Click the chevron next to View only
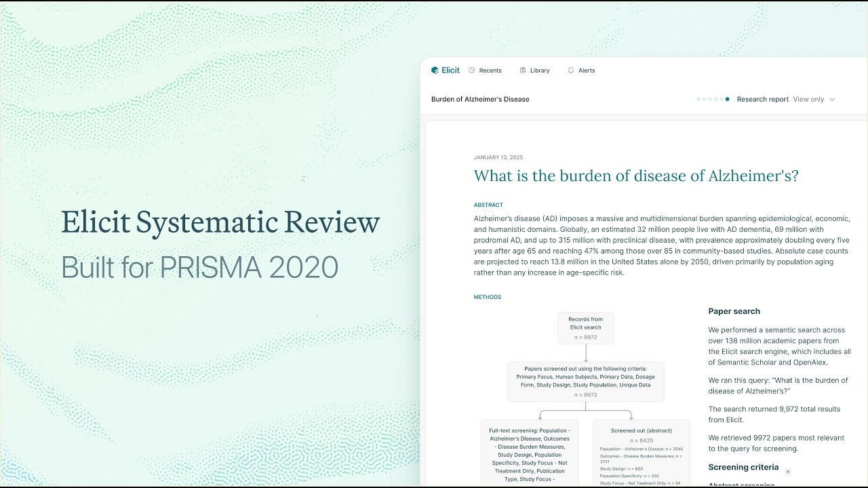 [832, 99]
